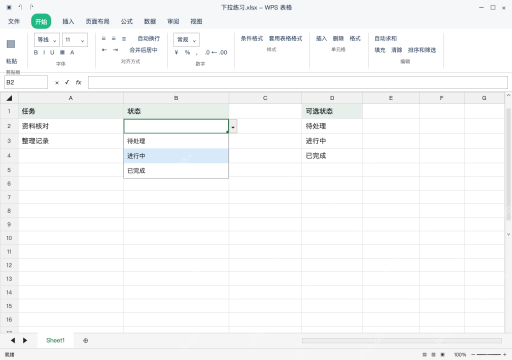Click 条件格式 conditional formatting
The width and height of the screenshot is (512, 360).
[252, 39]
